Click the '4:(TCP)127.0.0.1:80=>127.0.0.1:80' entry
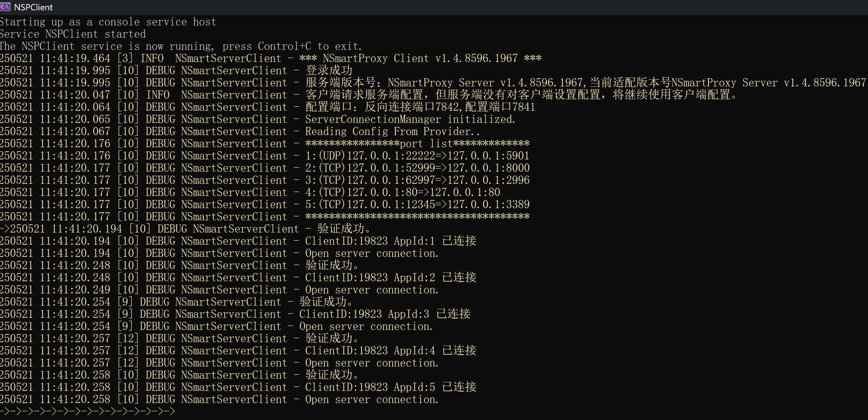868x420 pixels. click(x=250, y=193)
